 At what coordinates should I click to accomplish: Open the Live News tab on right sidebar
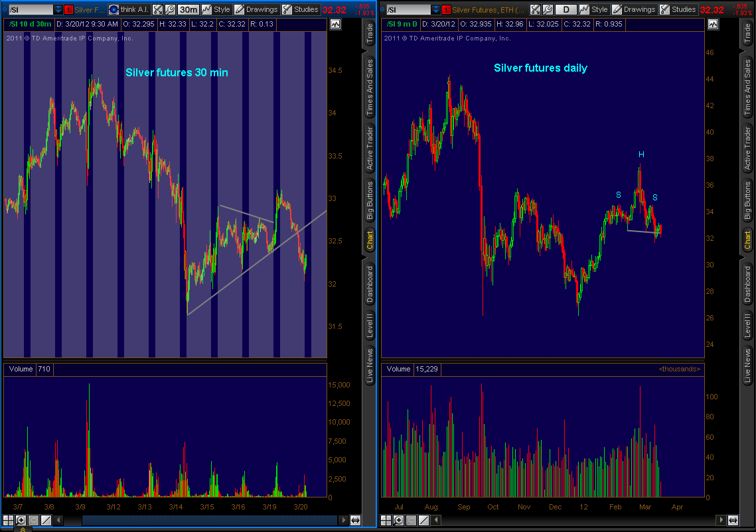tap(747, 366)
